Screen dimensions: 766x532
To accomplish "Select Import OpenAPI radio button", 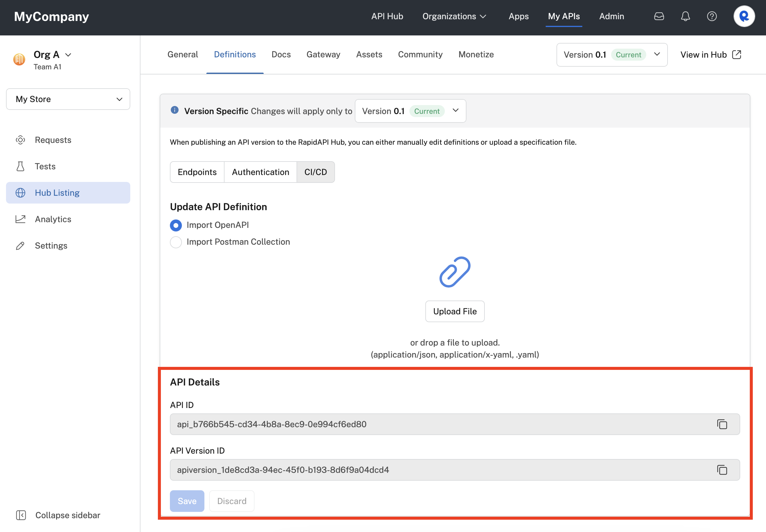I will coord(176,225).
